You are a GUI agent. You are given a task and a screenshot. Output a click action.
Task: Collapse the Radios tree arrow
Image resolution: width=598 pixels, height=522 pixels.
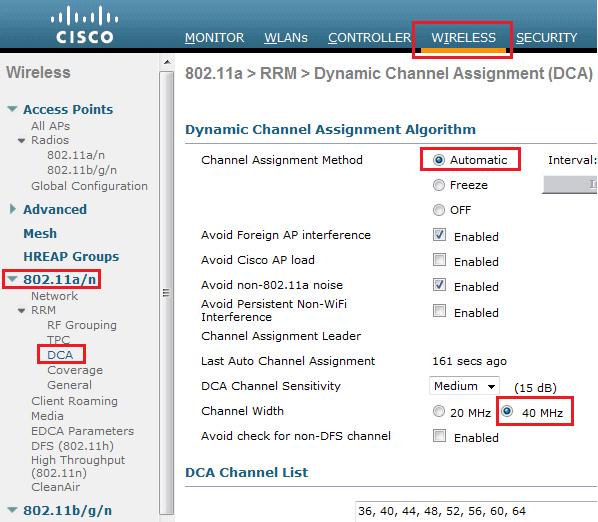coord(22,141)
